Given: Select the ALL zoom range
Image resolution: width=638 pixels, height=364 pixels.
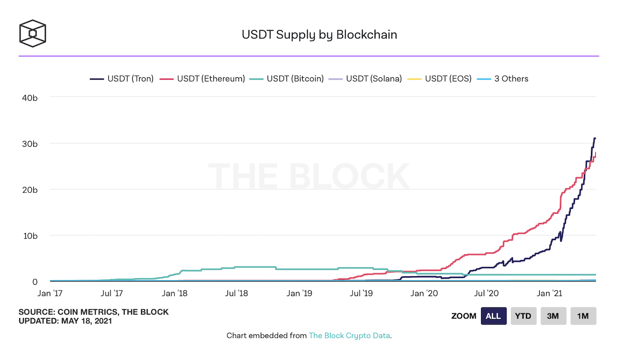Looking at the screenshot, I should [493, 316].
